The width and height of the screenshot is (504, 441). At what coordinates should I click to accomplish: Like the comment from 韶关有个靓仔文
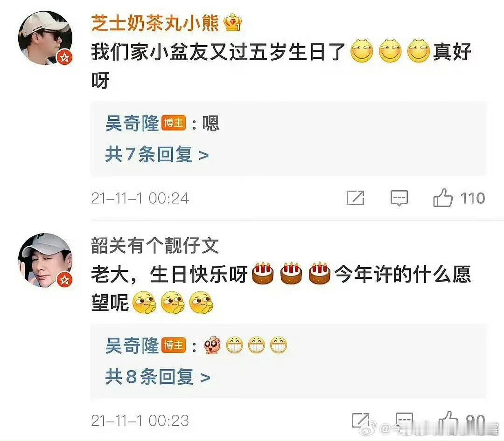(x=448, y=420)
